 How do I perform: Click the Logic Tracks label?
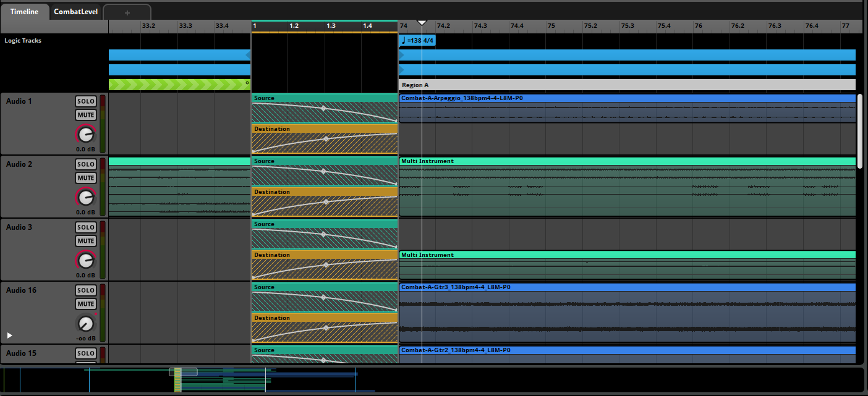click(23, 41)
